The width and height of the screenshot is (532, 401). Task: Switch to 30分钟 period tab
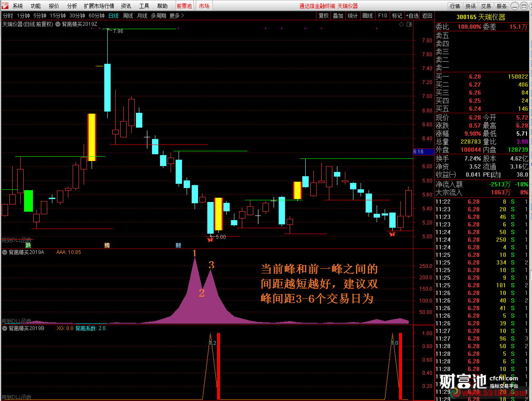[x=78, y=16]
